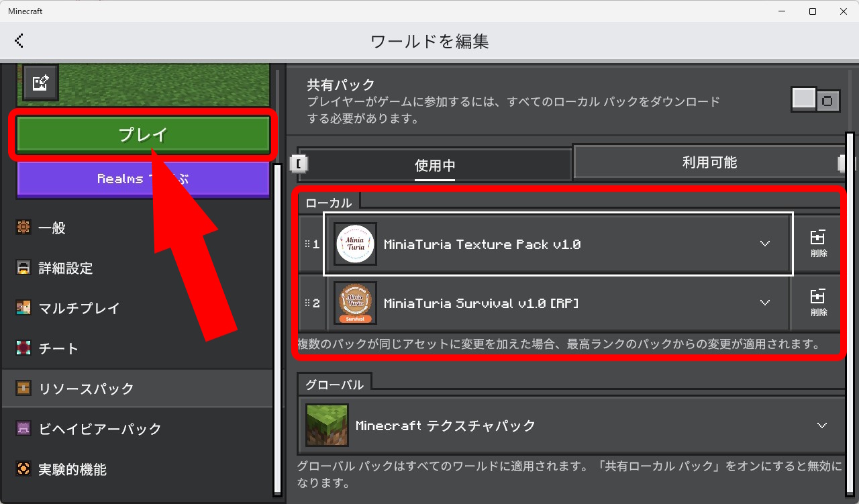The height and width of the screenshot is (504, 859).
Task: Switch to the 利用可能 tab
Action: pos(709,162)
